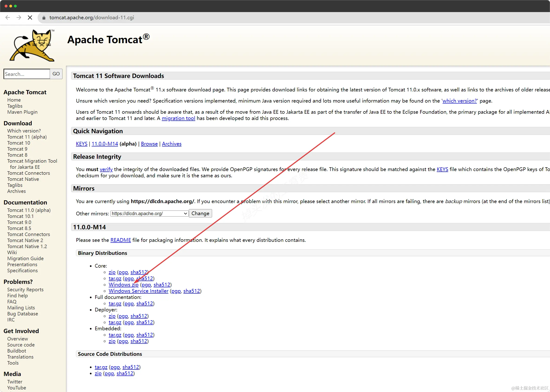Open Twitter under Media
550x392 pixels.
(15, 382)
